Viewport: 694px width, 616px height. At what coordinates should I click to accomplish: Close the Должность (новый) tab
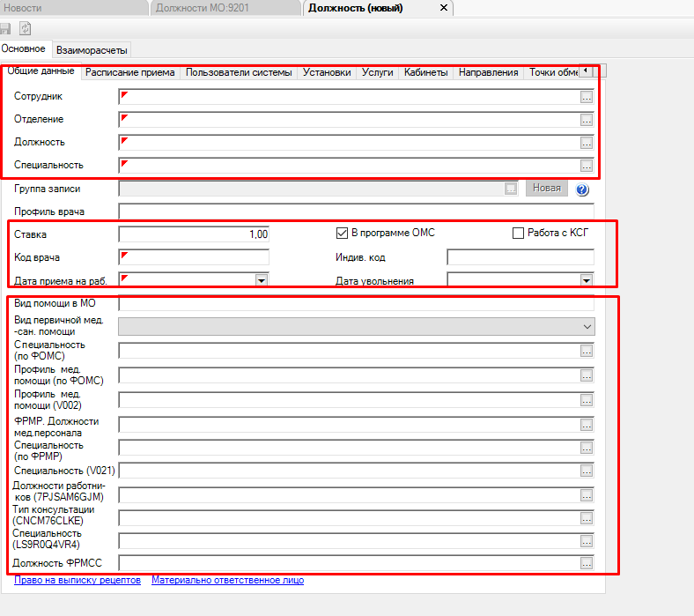pos(444,8)
